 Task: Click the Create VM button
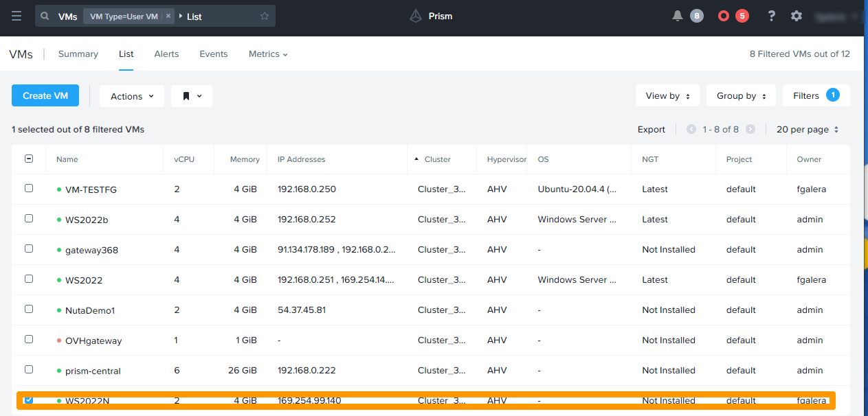tap(45, 96)
